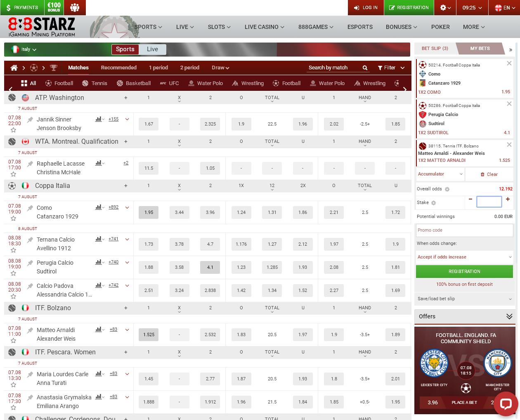
Task: Favorite the Como vs Catanzaro match star
Action: click(13, 218)
